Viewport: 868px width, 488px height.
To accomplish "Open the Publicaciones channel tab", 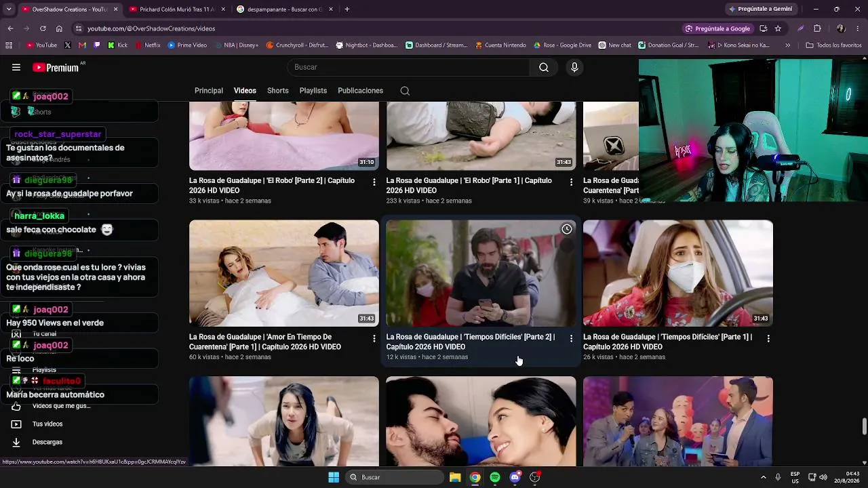I will pos(360,91).
